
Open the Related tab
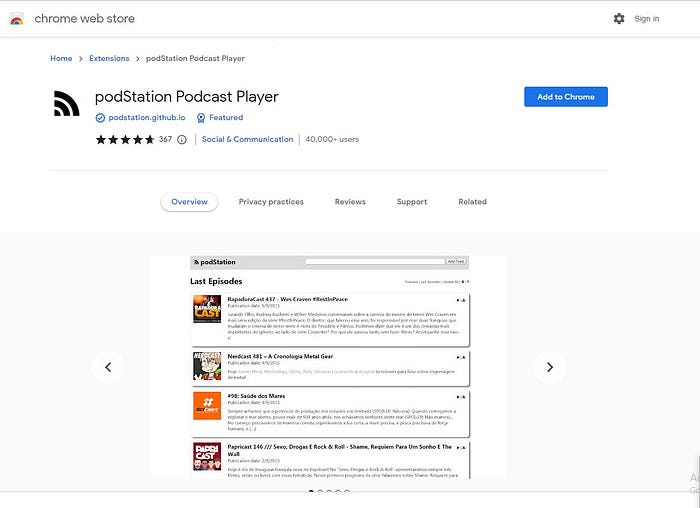[472, 202]
